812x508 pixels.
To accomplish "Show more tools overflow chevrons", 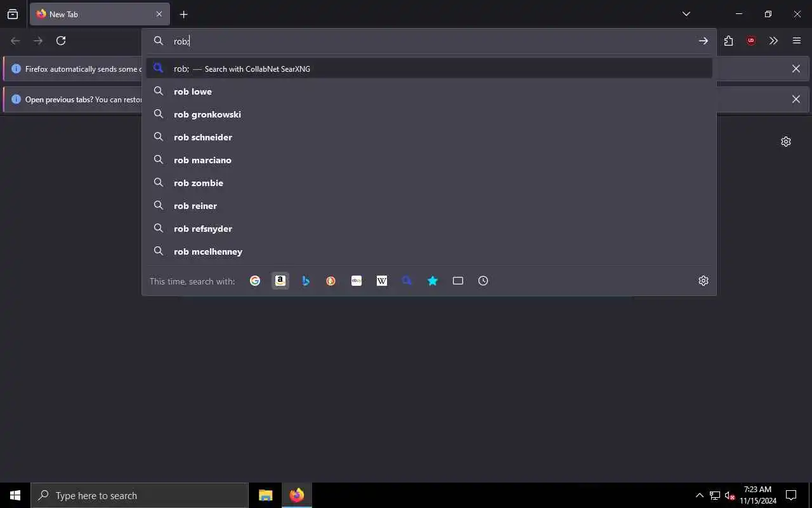I will (773, 41).
